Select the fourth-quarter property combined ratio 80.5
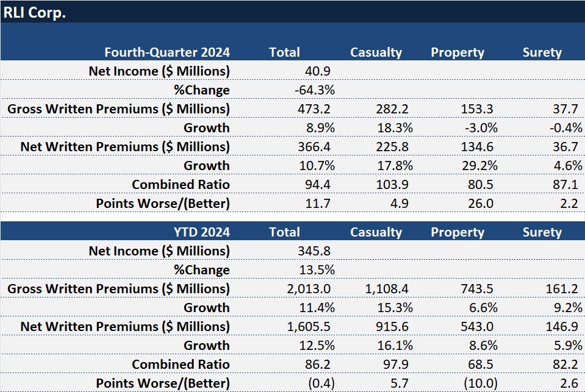 coord(481,185)
